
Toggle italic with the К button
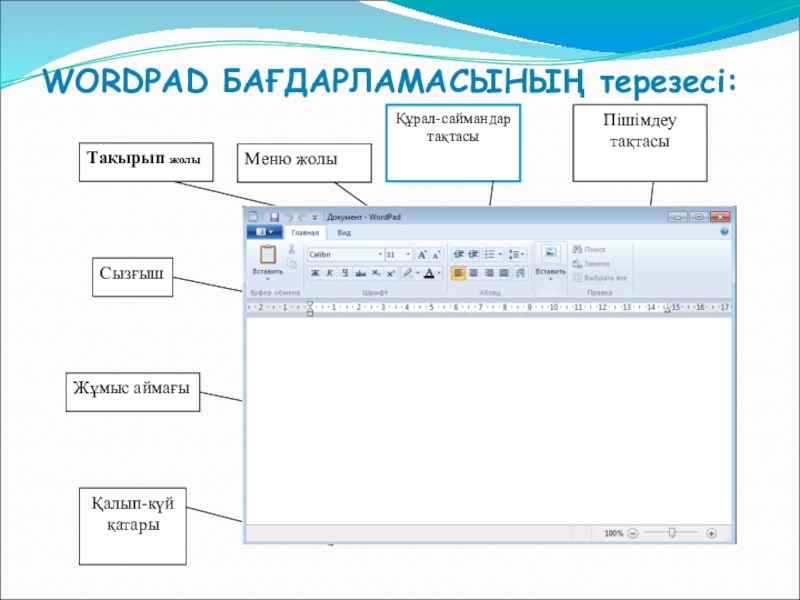point(330,273)
